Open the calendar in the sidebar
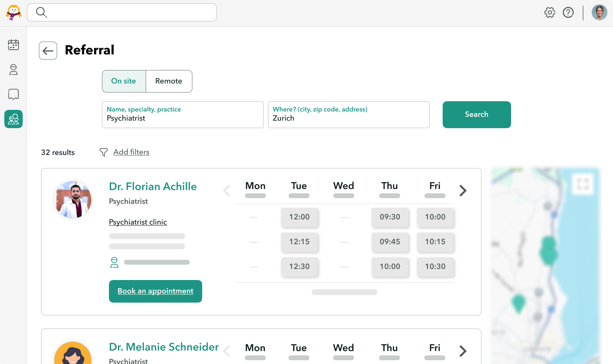The image size is (613, 364). point(13,45)
